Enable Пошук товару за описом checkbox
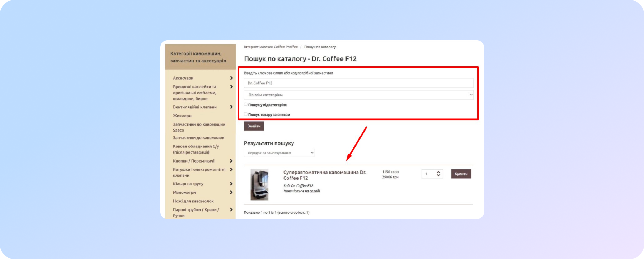644x259 pixels. (246, 114)
